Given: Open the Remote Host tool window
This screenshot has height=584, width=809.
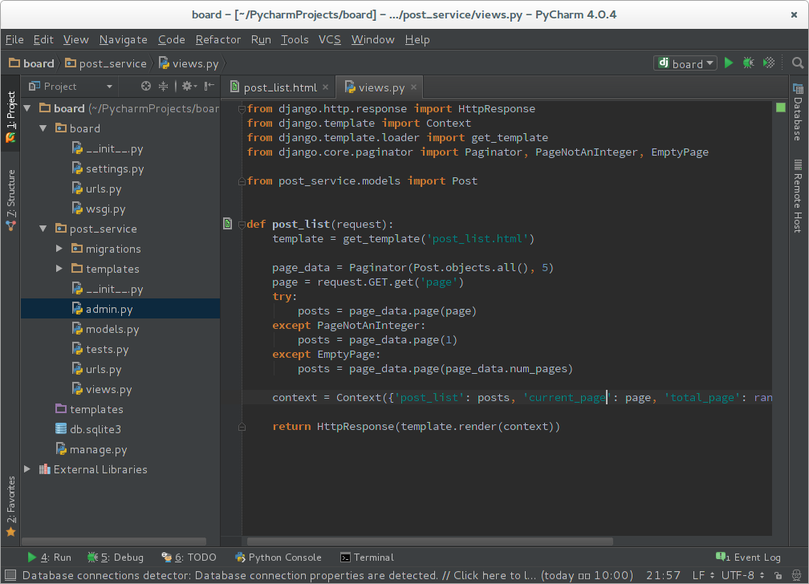Looking at the screenshot, I should point(798,196).
